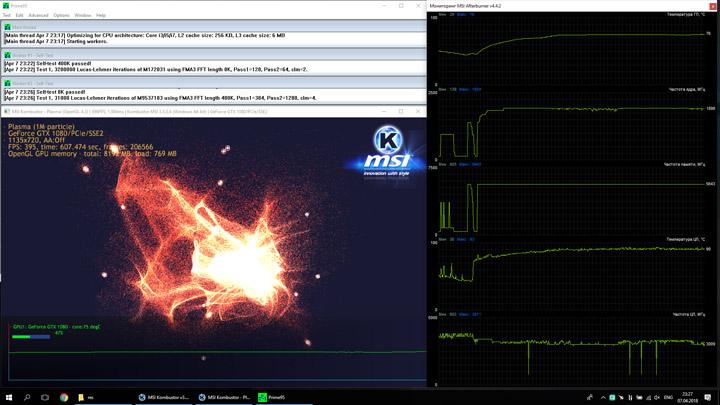Open the Advanced menu in Prime95
Screen dimensions: 720x405
38,15
